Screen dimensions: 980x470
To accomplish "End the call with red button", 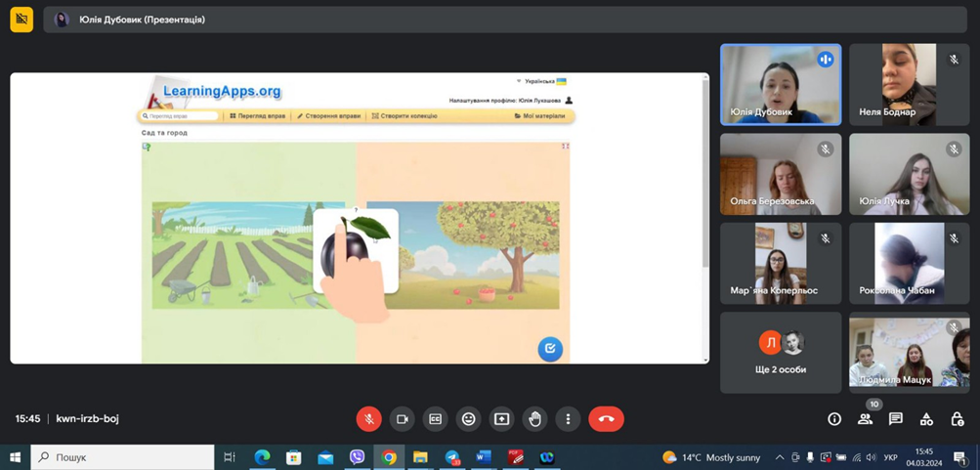I will coord(606,419).
